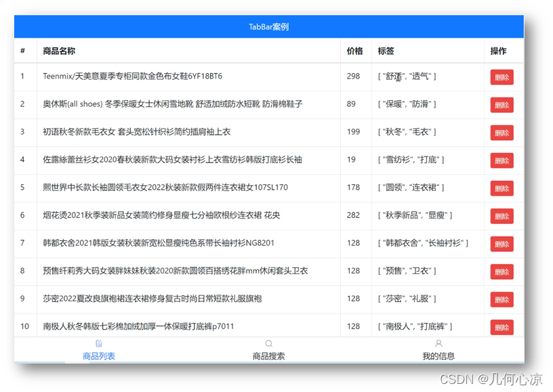553x392 pixels.
Task: Delete the 初语秋冬新款毛衣女 row
Action: 501,133
